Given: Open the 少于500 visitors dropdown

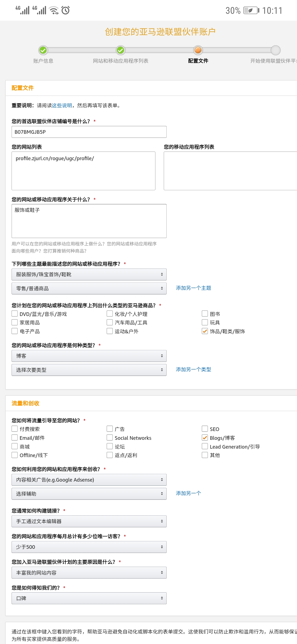Looking at the screenshot, I should (x=89, y=547).
